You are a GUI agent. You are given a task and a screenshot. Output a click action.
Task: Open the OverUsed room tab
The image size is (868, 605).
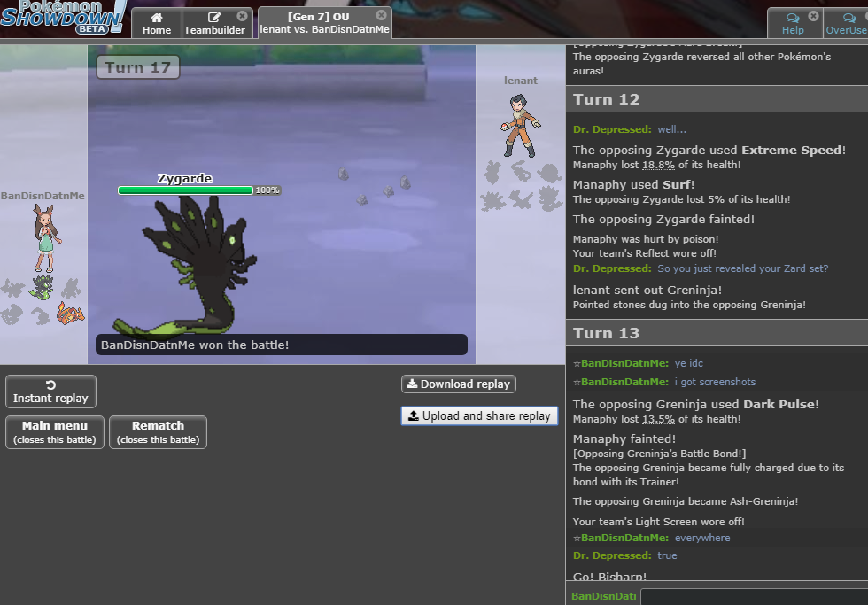click(x=846, y=24)
